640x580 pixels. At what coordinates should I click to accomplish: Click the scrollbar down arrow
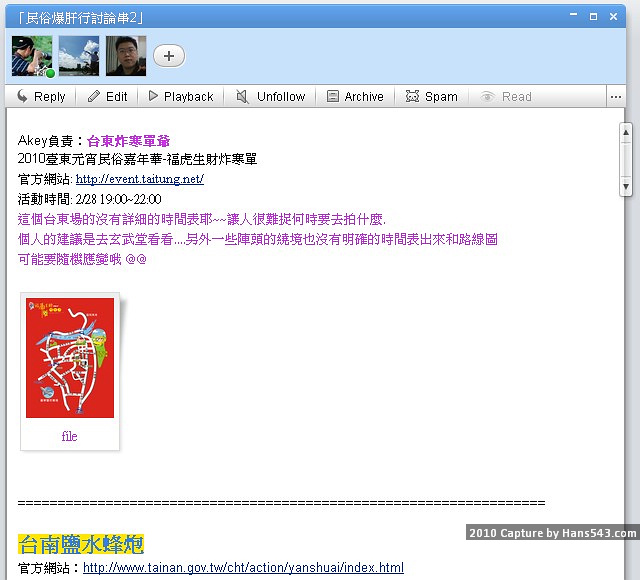626,187
